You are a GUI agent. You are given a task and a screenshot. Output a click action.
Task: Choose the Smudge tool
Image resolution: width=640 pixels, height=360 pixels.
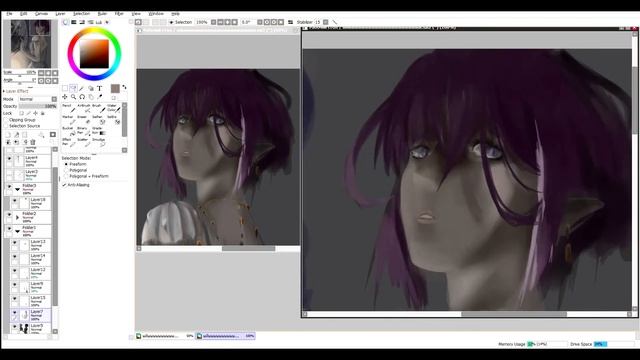point(98,142)
